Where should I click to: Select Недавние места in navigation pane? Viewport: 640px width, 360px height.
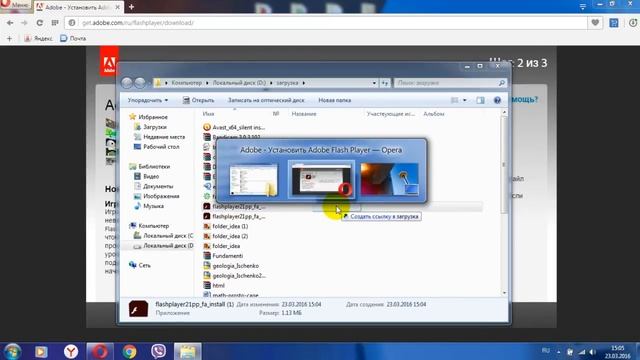coord(160,137)
